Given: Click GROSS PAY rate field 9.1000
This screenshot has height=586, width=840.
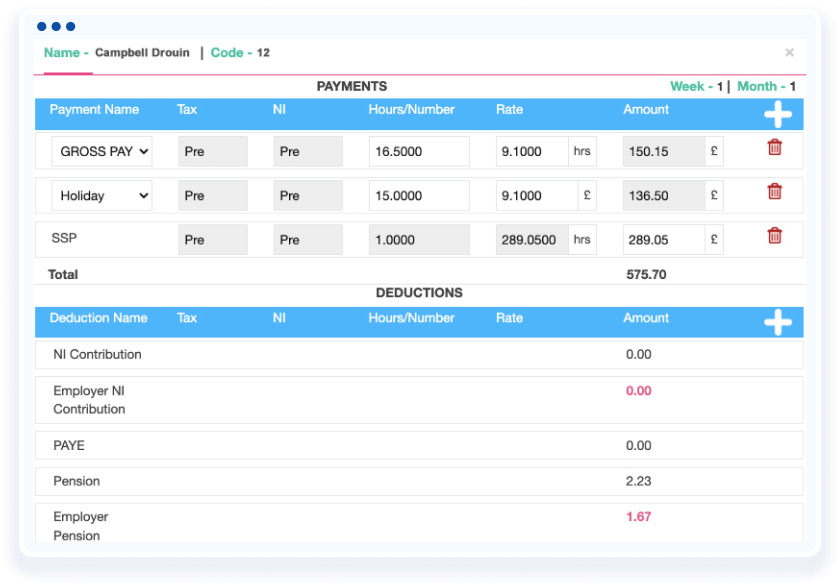Looking at the screenshot, I should tap(532, 152).
